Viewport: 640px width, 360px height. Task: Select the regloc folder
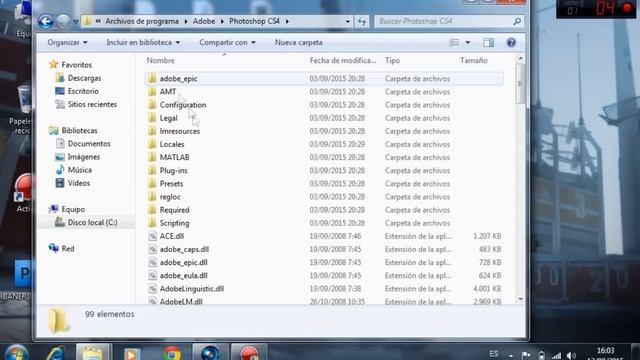tap(170, 197)
